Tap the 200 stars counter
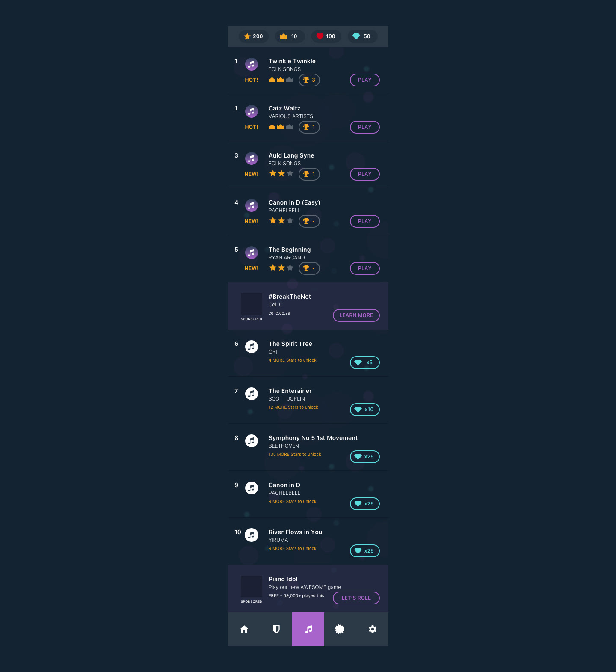Viewport: 616px width, 672px height. point(254,36)
